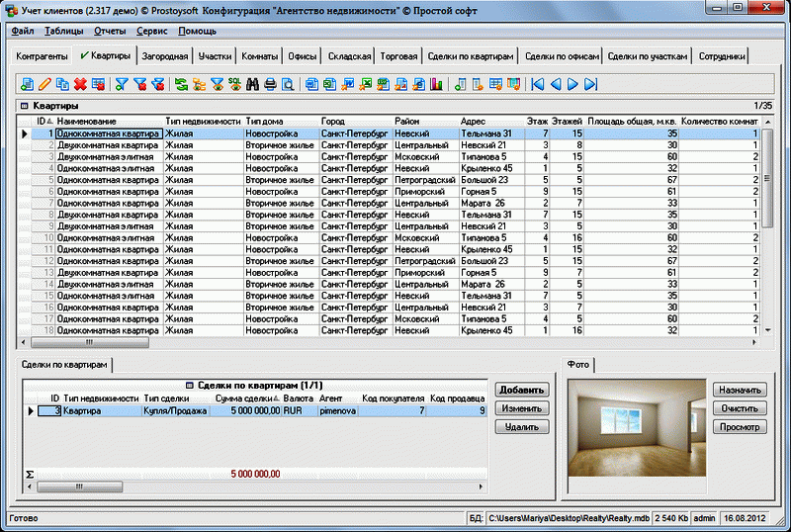The height and width of the screenshot is (532, 791).
Task: Click the funnel filter icon in toolbar
Action: click(122, 84)
